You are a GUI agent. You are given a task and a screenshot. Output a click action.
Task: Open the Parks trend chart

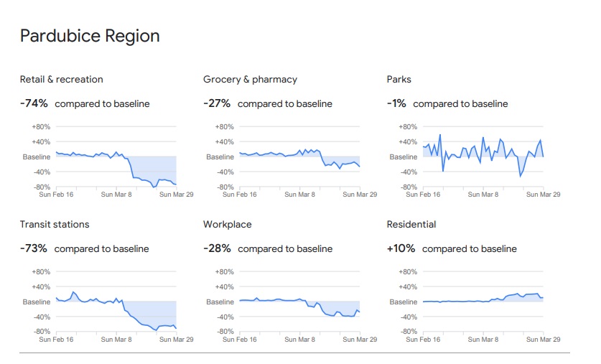pos(483,157)
